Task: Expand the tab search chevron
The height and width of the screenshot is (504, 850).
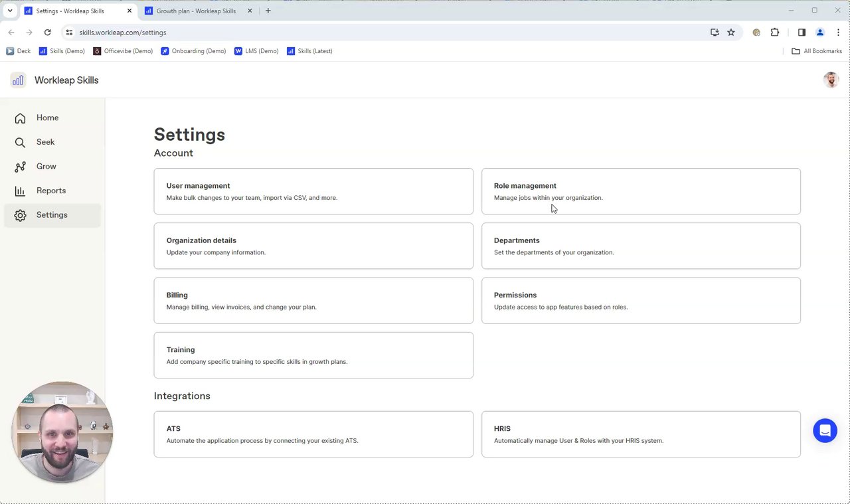Action: click(x=10, y=11)
